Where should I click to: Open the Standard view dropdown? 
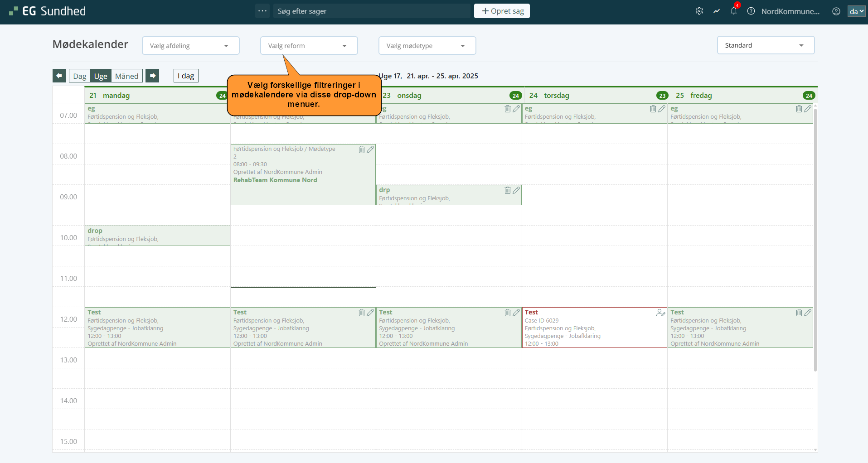click(766, 45)
